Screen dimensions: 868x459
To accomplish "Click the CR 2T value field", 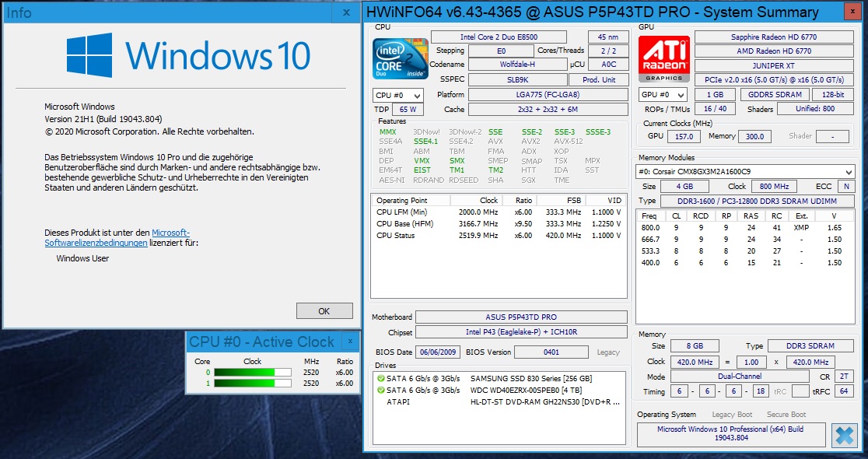I will (844, 377).
